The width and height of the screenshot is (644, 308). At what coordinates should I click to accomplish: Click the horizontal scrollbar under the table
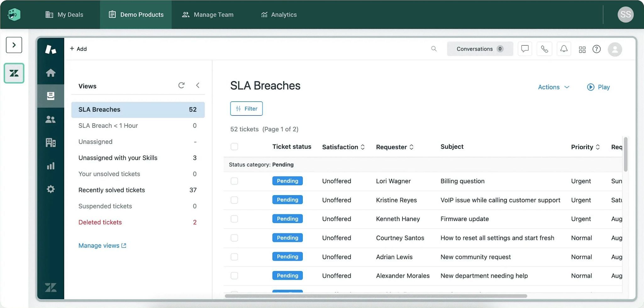376,296
